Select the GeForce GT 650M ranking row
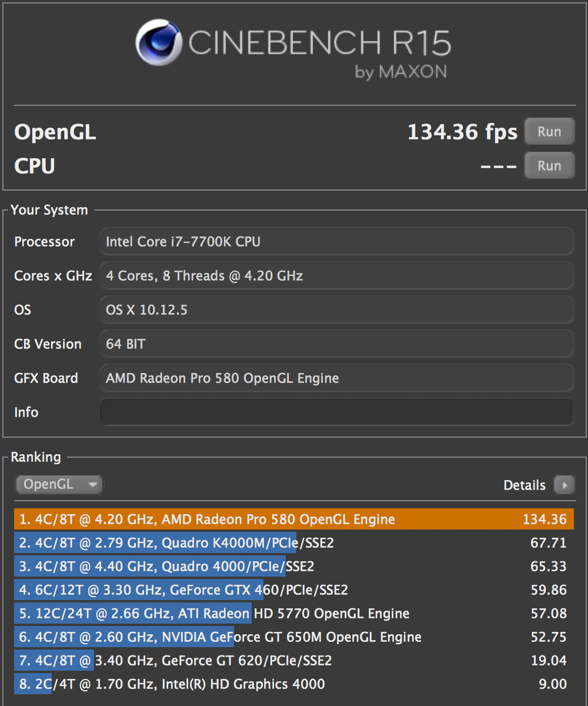Image resolution: width=588 pixels, height=706 pixels. (x=293, y=637)
